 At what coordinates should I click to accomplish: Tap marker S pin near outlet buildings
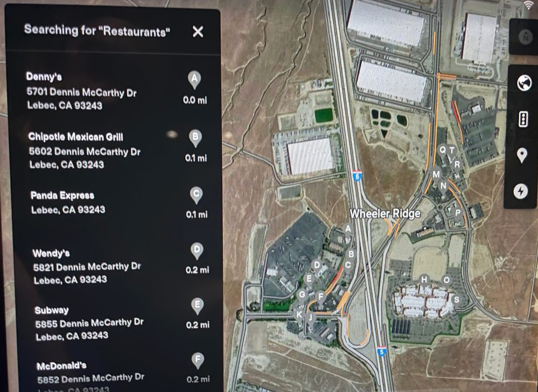456,300
